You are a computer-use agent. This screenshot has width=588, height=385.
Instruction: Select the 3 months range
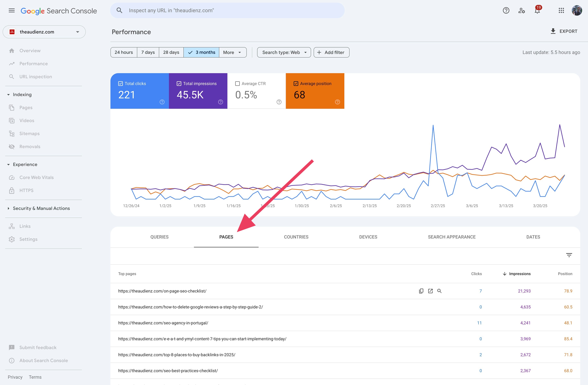(201, 52)
